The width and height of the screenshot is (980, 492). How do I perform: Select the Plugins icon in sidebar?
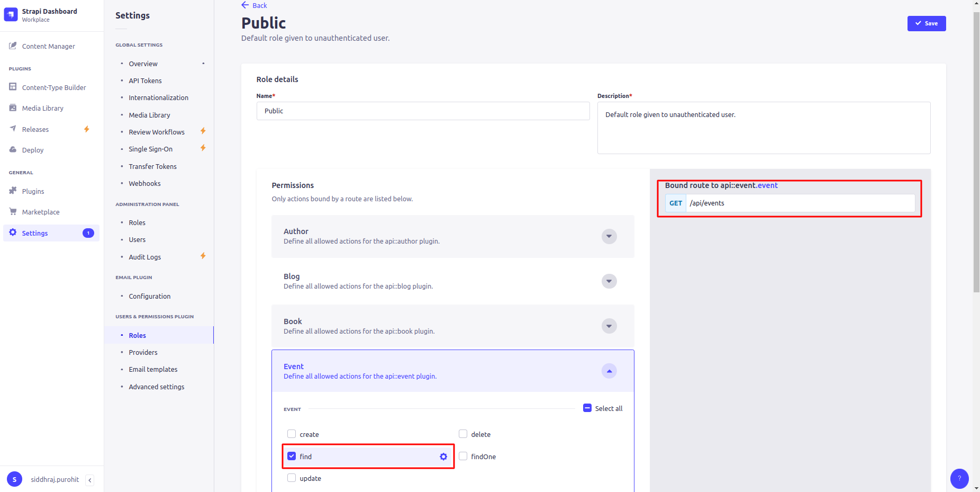pyautogui.click(x=12, y=191)
